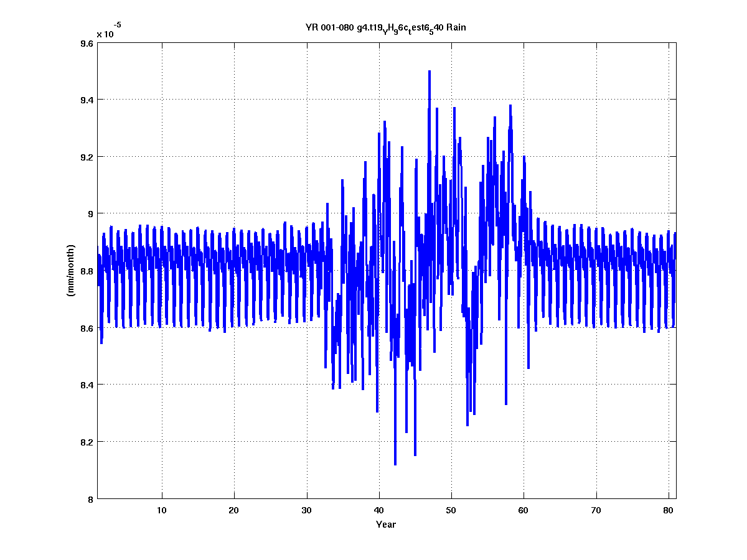Click x-axis tick label '10'
The width and height of the screenshot is (747, 560).
pyautogui.click(x=162, y=510)
